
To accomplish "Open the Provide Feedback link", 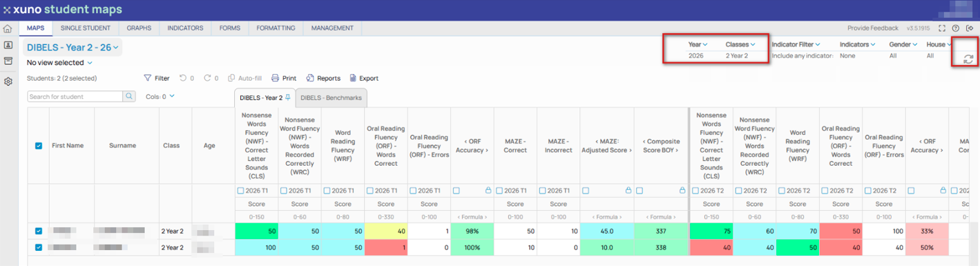I will (x=873, y=28).
